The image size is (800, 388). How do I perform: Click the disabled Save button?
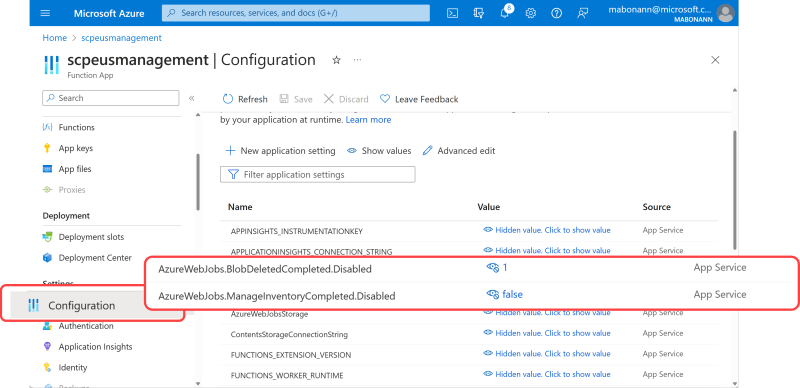pos(296,99)
